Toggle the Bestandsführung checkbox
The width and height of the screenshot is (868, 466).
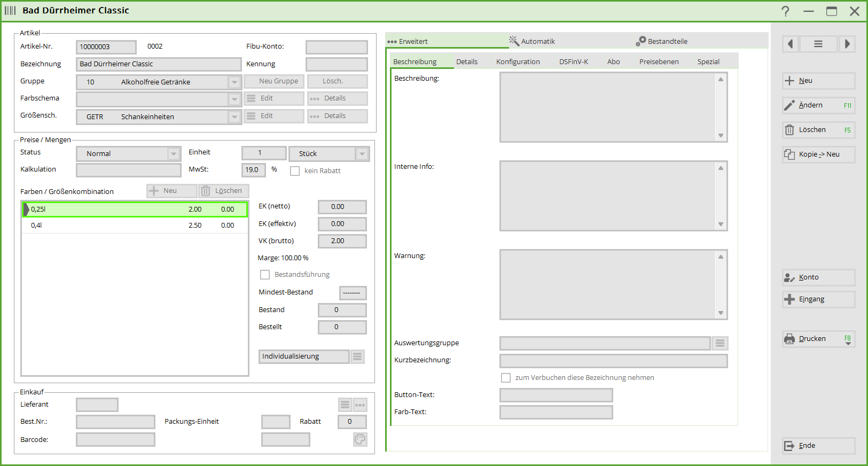265,275
